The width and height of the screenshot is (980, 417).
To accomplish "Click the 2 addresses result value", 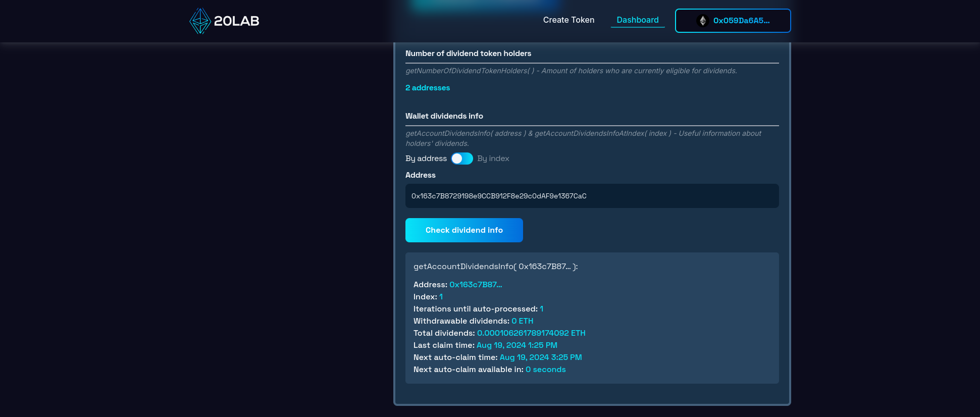I will click(428, 88).
